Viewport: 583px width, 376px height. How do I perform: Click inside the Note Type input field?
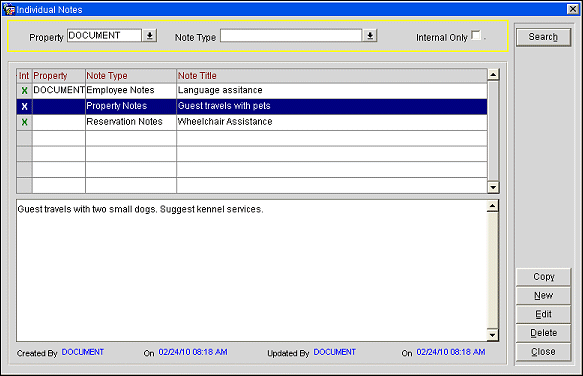coord(291,36)
